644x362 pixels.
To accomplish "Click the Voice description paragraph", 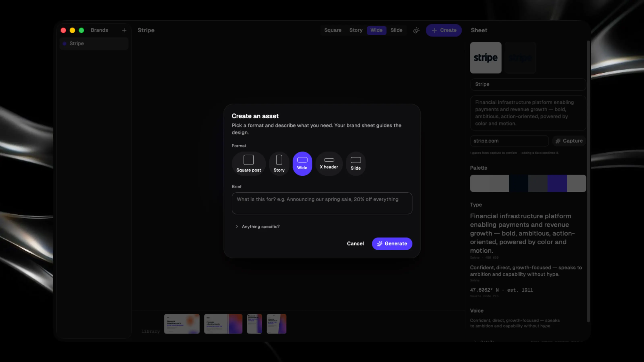I will point(515,323).
